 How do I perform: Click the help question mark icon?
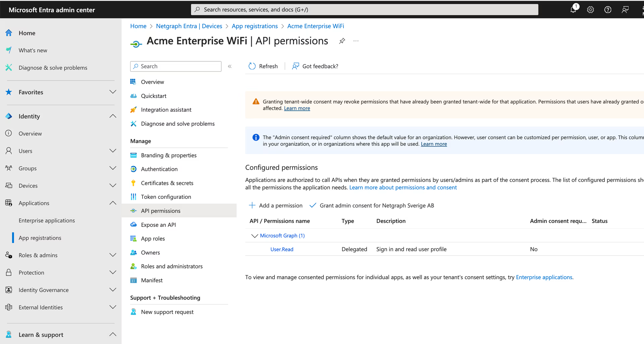click(x=607, y=10)
